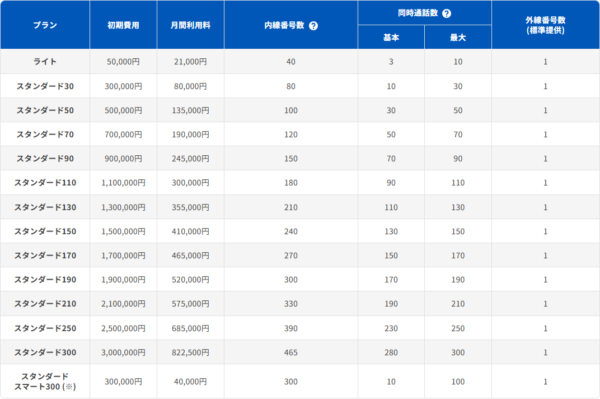
Task: Click the 1,700,000円 initial cost cell
Action: point(123,255)
